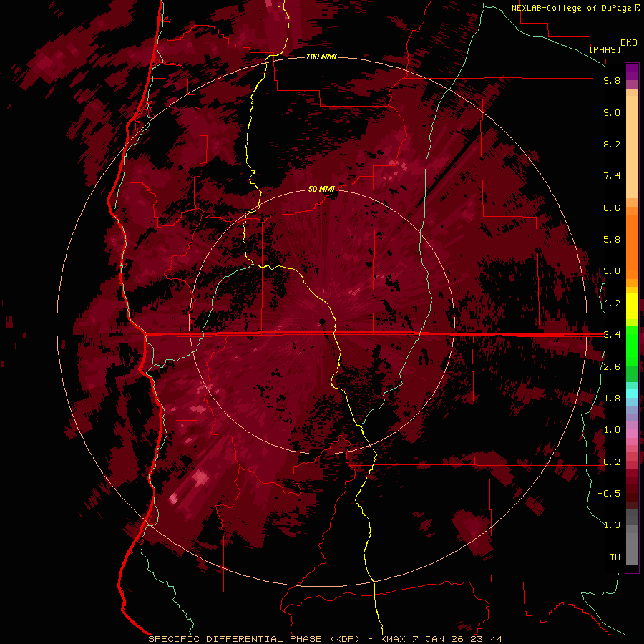Image resolution: width=644 pixels, height=644 pixels.
Task: Click the black radar site dot at center
Action: 322,321
